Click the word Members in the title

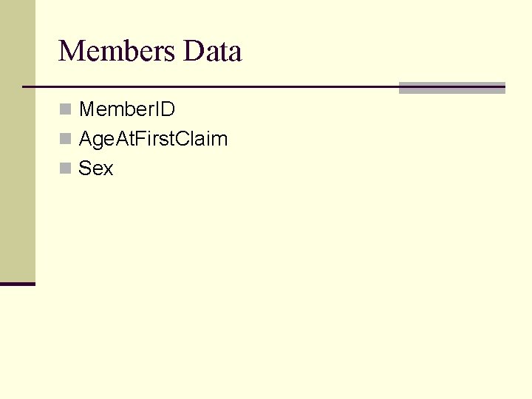(x=117, y=52)
